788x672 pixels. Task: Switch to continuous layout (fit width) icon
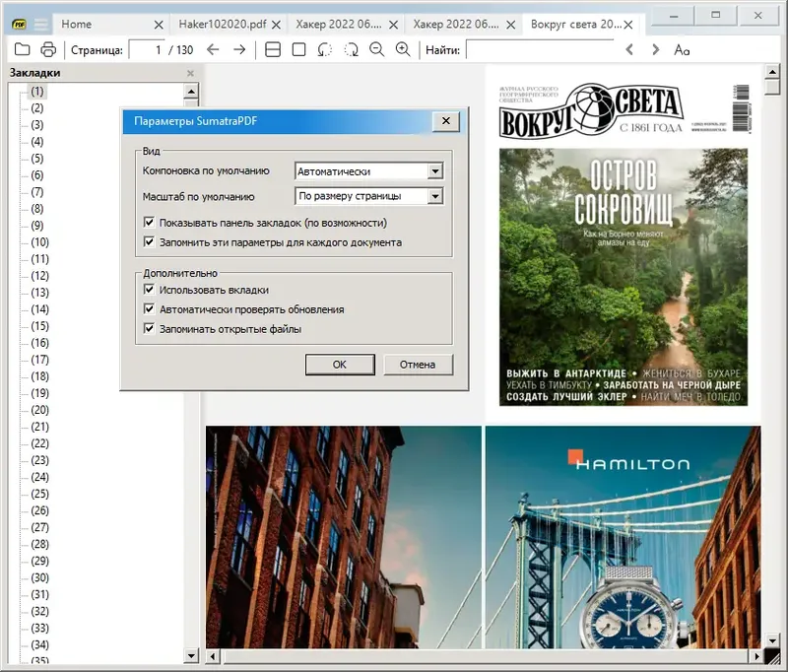273,49
